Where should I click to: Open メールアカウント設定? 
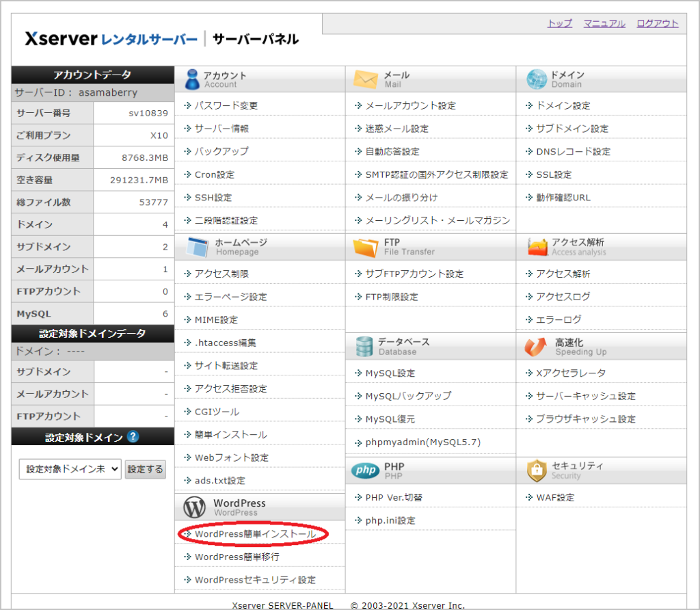[411, 105]
